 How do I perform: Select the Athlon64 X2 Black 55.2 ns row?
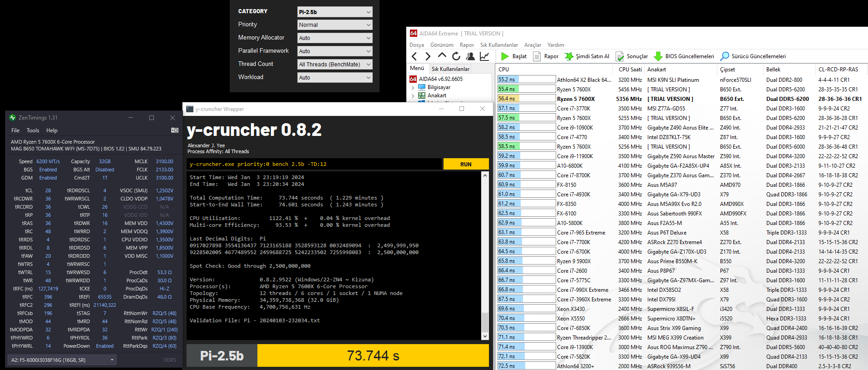(x=682, y=80)
